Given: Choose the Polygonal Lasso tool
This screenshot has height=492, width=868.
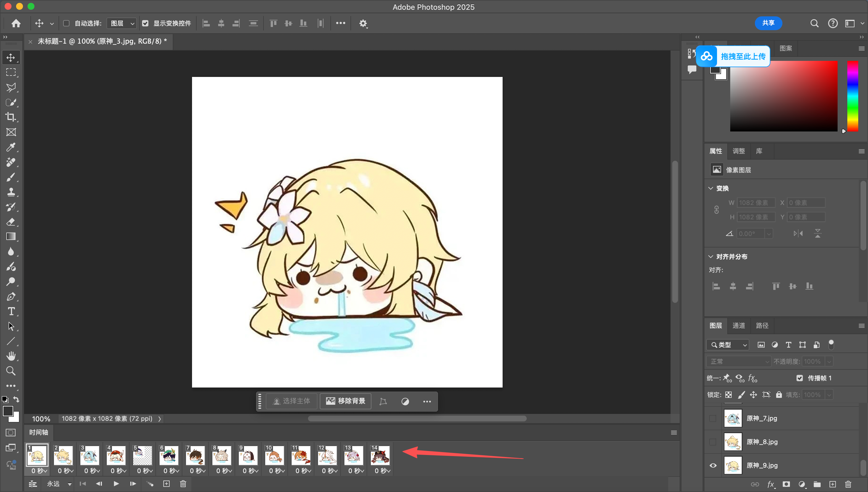Looking at the screenshot, I should tap(11, 88).
